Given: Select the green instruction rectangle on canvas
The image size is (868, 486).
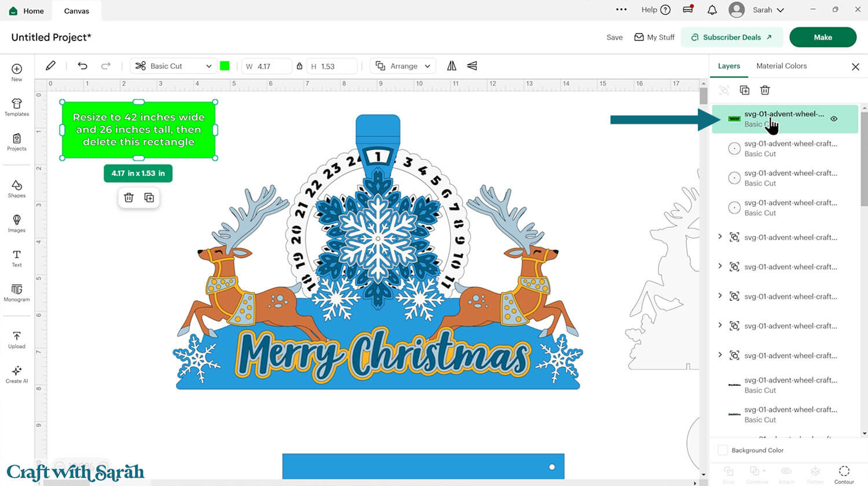Looking at the screenshot, I should [x=138, y=130].
